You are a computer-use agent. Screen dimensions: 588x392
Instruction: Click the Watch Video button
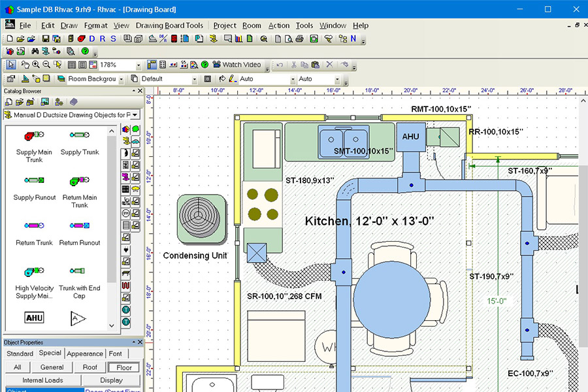tap(237, 65)
